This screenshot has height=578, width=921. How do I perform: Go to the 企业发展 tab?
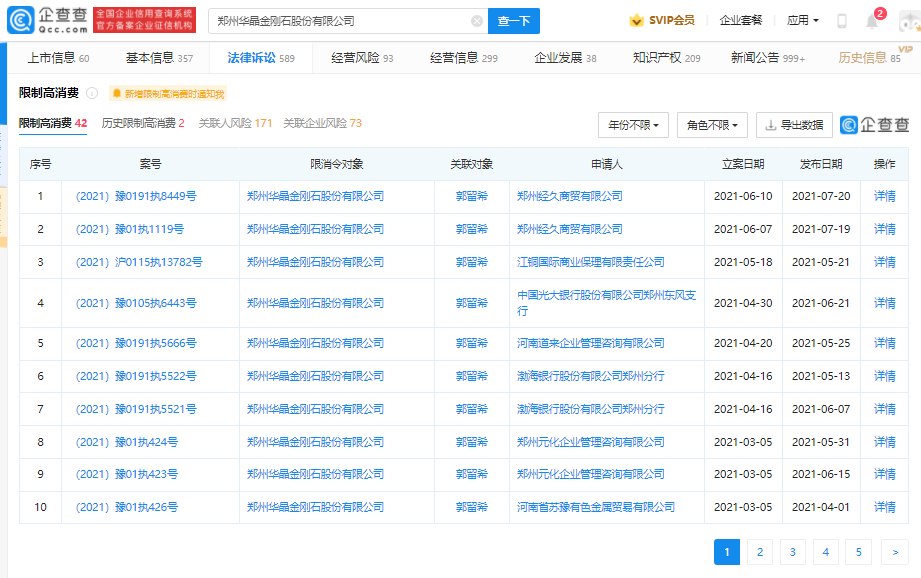(565, 58)
